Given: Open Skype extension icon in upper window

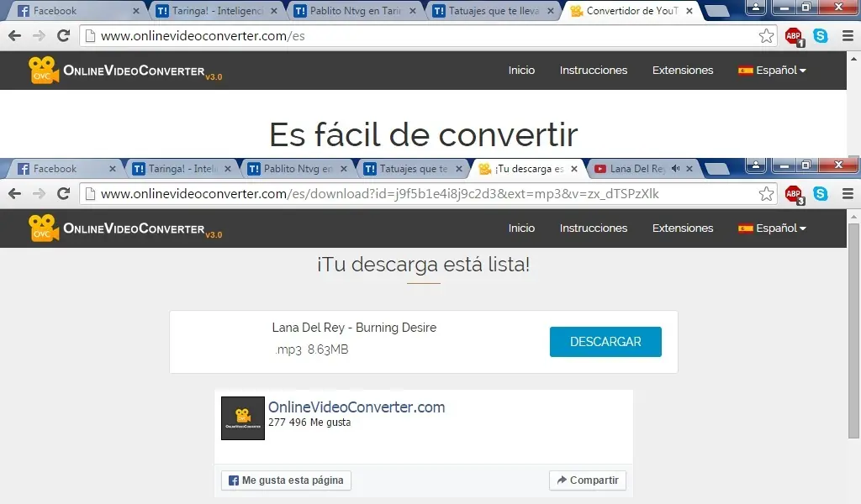Looking at the screenshot, I should (821, 36).
